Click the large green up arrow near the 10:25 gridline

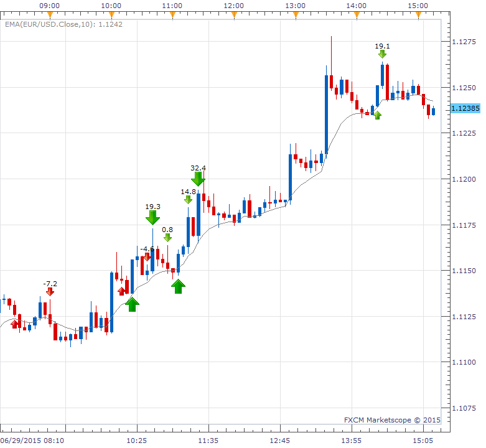[x=132, y=304]
